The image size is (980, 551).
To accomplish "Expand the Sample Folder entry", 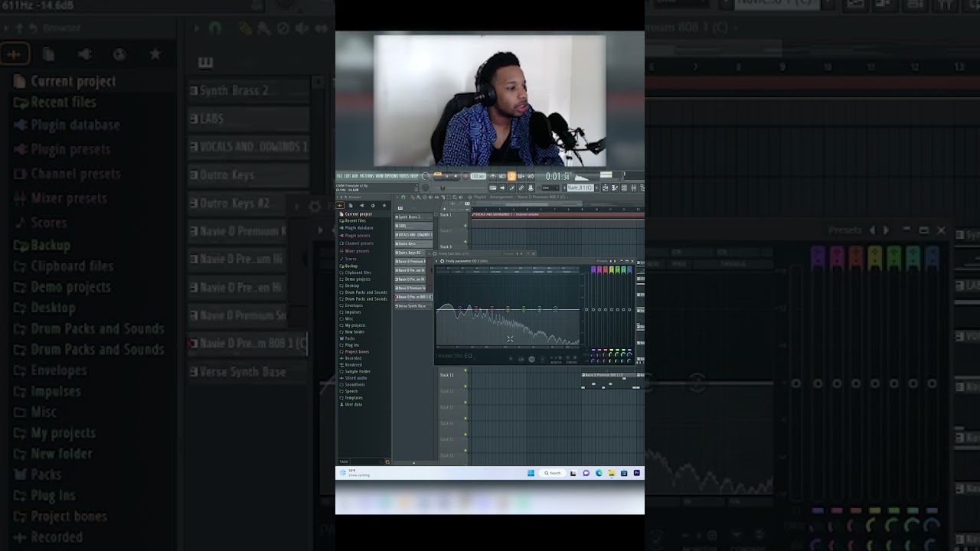I will (x=358, y=371).
